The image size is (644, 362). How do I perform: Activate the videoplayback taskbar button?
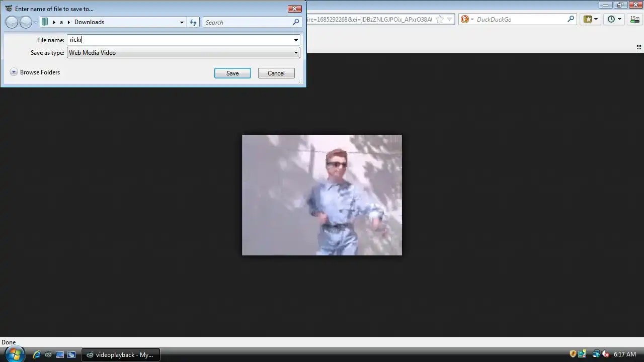pyautogui.click(x=121, y=355)
